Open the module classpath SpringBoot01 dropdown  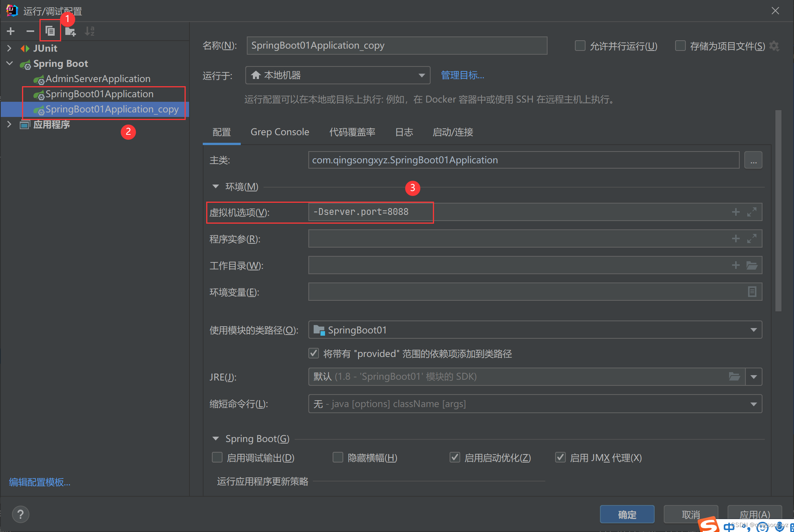[535, 330]
